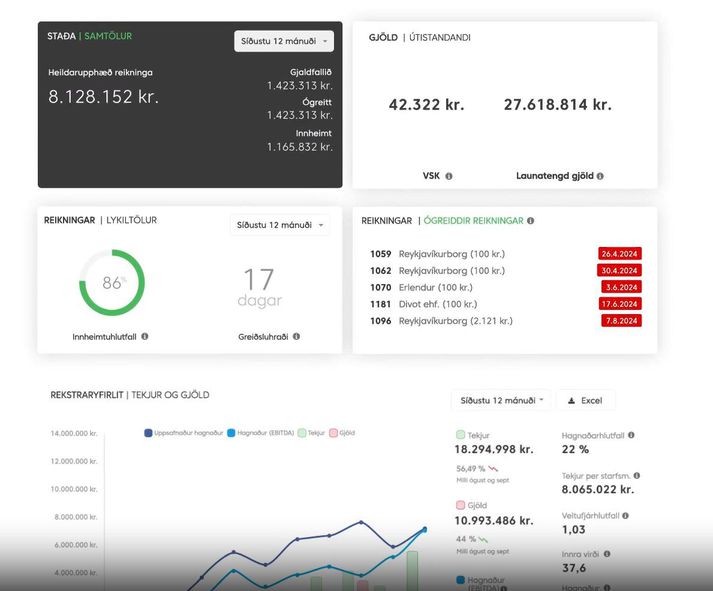Toggle Hagnaður (EBITDA) legend series
The width and height of the screenshot is (713, 591).
point(261,433)
